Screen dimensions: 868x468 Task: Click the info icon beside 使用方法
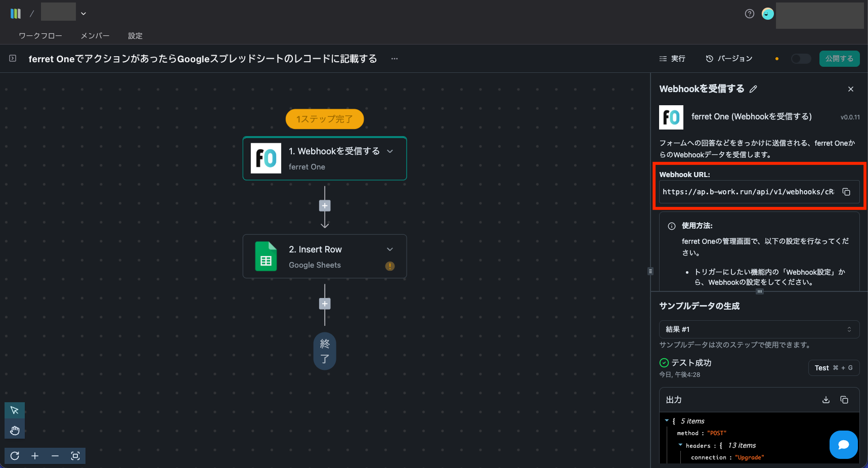(x=672, y=226)
